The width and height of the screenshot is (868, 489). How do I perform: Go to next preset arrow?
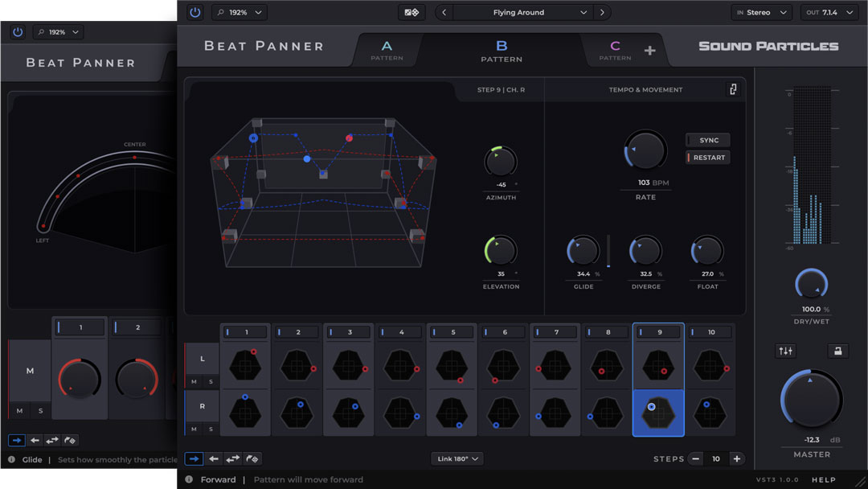click(x=602, y=12)
